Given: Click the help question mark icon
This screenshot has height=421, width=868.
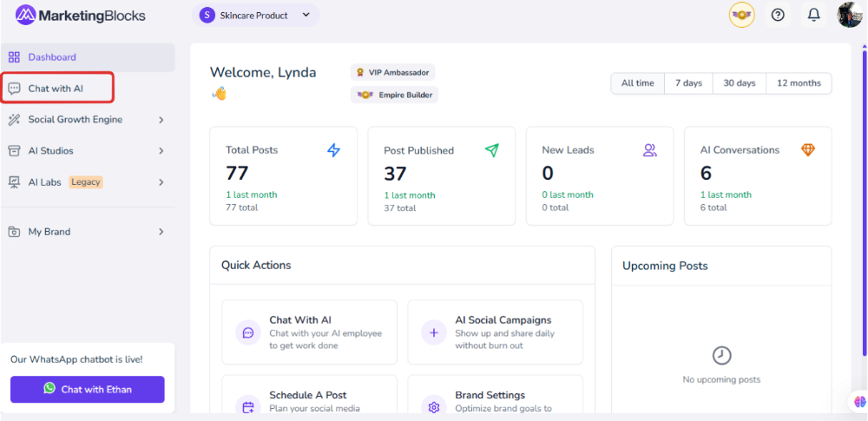Looking at the screenshot, I should click(x=778, y=15).
